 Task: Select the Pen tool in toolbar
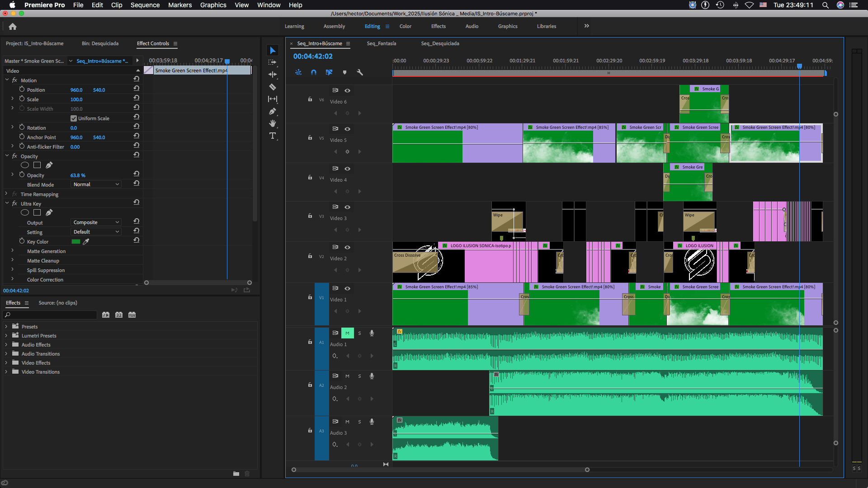(x=273, y=111)
